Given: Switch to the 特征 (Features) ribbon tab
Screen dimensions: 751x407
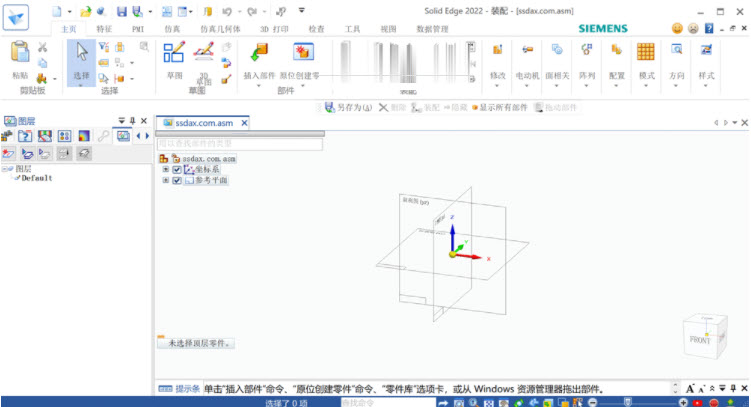Looking at the screenshot, I should [104, 29].
